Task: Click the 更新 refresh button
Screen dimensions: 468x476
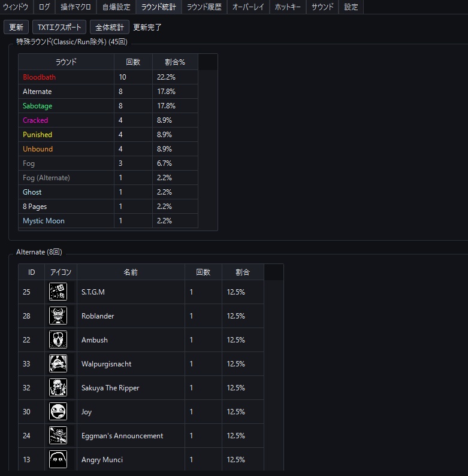Action: point(16,28)
